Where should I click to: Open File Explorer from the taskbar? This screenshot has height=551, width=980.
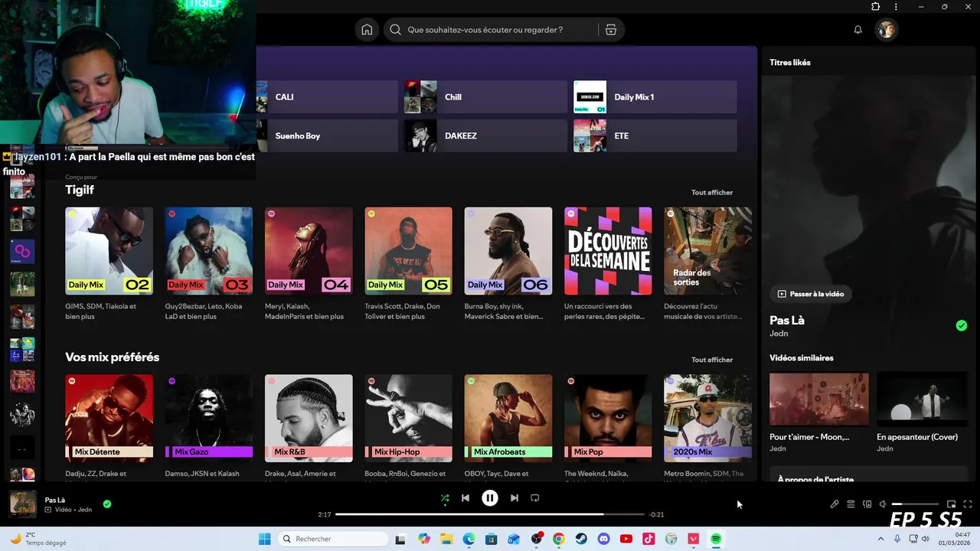pos(446,539)
